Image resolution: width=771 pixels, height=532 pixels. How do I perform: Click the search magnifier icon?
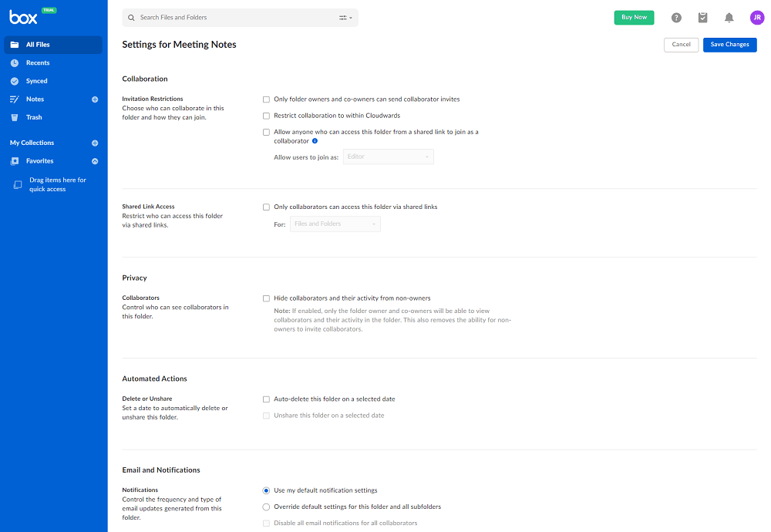pyautogui.click(x=131, y=18)
